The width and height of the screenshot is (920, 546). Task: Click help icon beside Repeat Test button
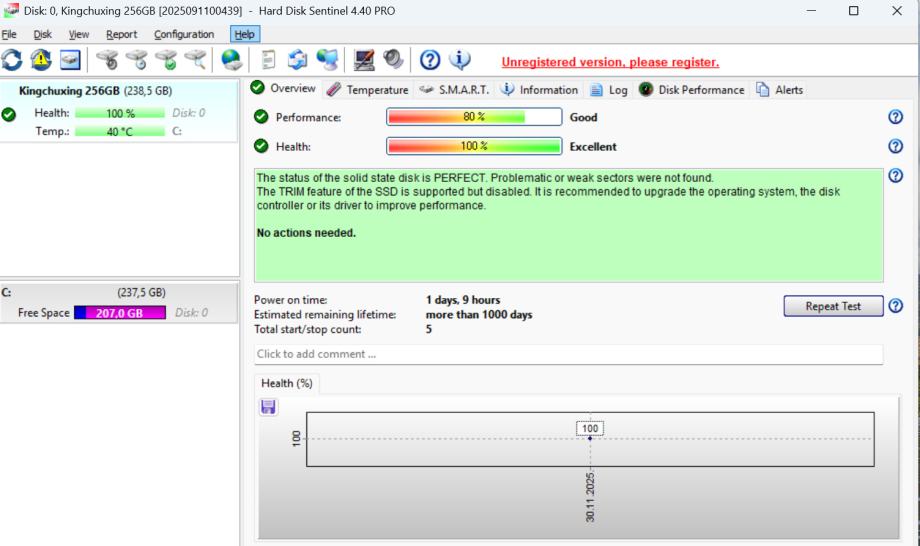(x=895, y=306)
